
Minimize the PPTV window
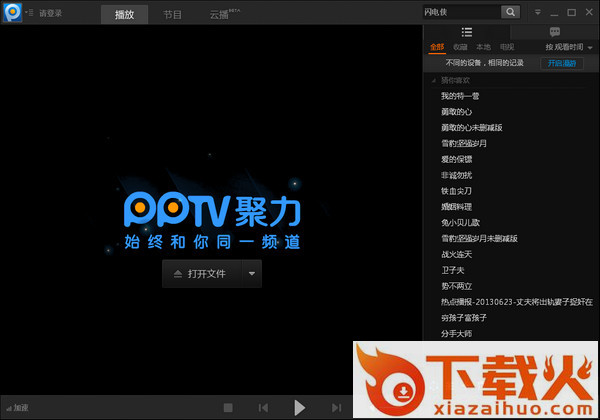(x=554, y=13)
